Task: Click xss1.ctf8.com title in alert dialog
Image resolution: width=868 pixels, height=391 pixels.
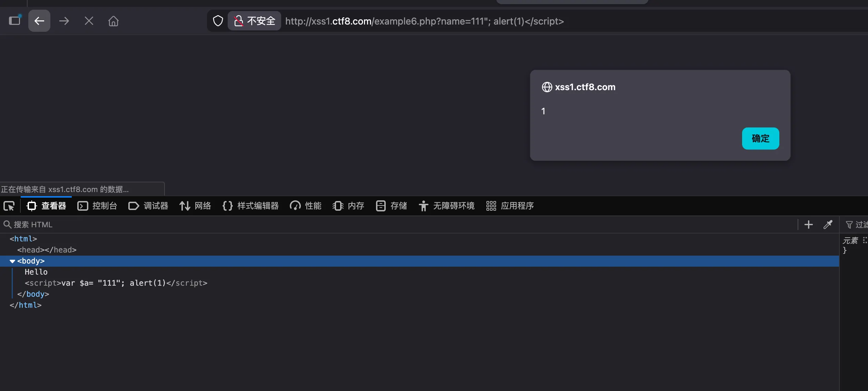Action: coord(585,87)
